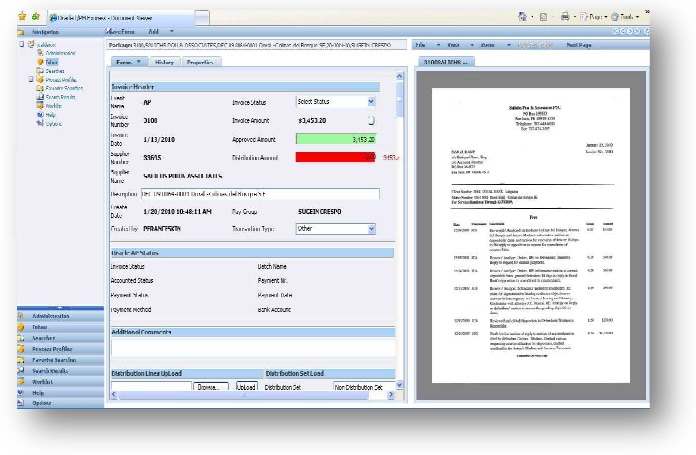Click the Searches icon in navigation tree
696x455 pixels.
tap(40, 71)
